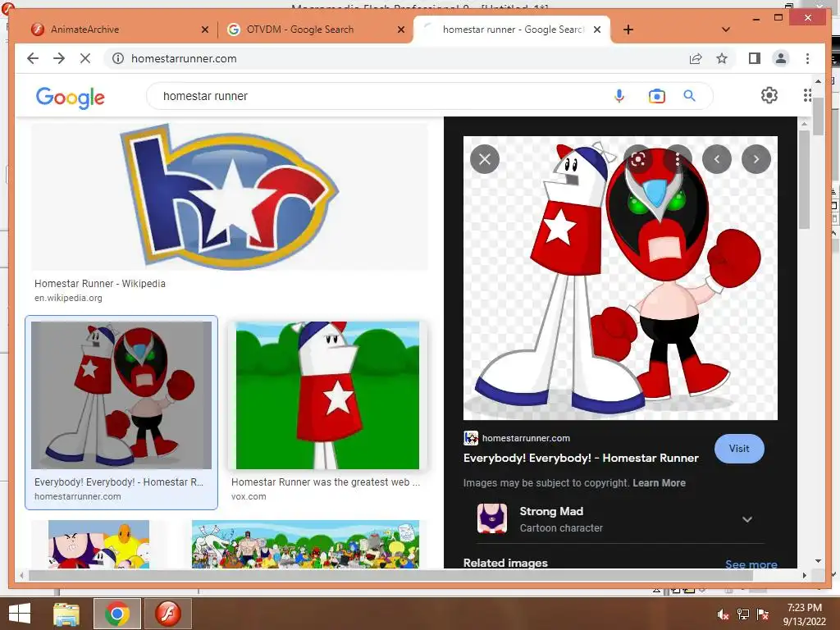Click the preview panel vertical scrollbar
Viewport: 840px width, 630px height.
[x=804, y=180]
